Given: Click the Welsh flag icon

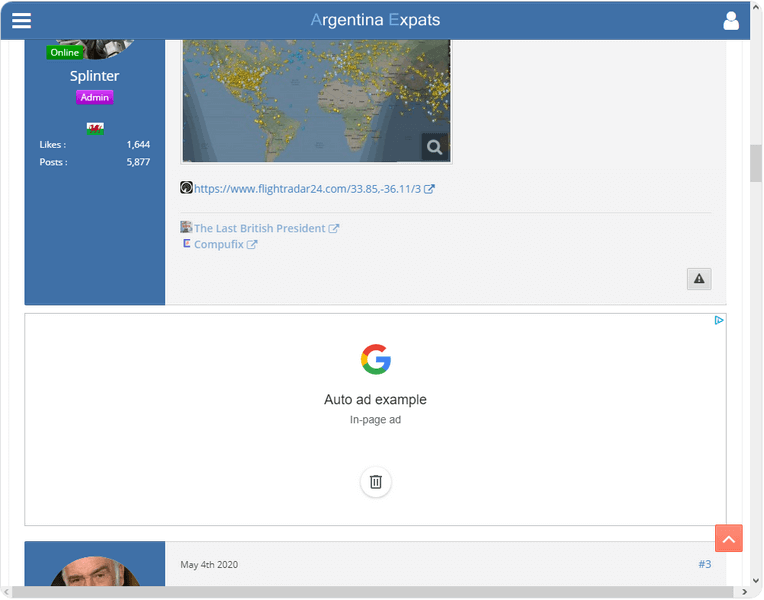Looking at the screenshot, I should coord(95,129).
